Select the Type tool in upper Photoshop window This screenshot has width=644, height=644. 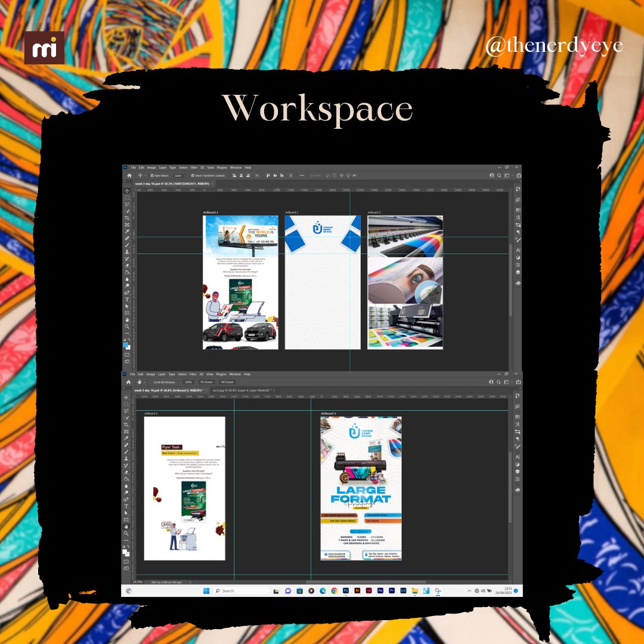[128, 299]
